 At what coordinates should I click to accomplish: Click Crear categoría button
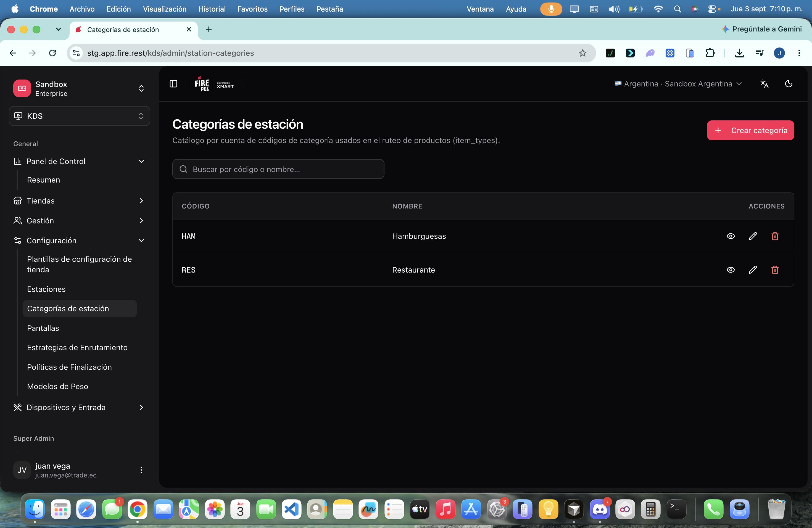(750, 130)
